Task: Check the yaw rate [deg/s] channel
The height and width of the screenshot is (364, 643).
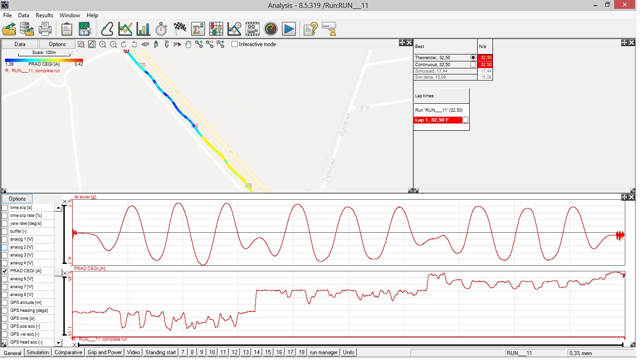Action: (5, 223)
